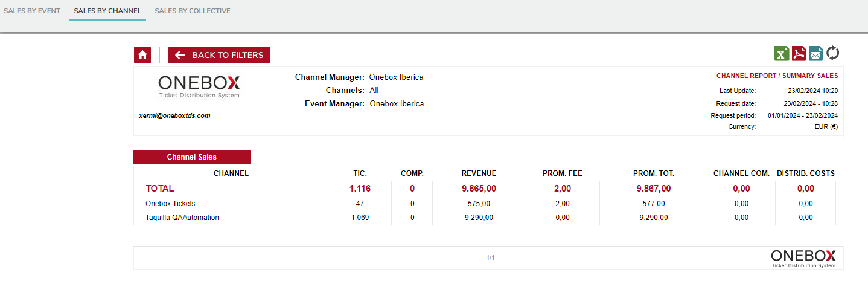
Task: Go back to filters
Action: [x=219, y=55]
